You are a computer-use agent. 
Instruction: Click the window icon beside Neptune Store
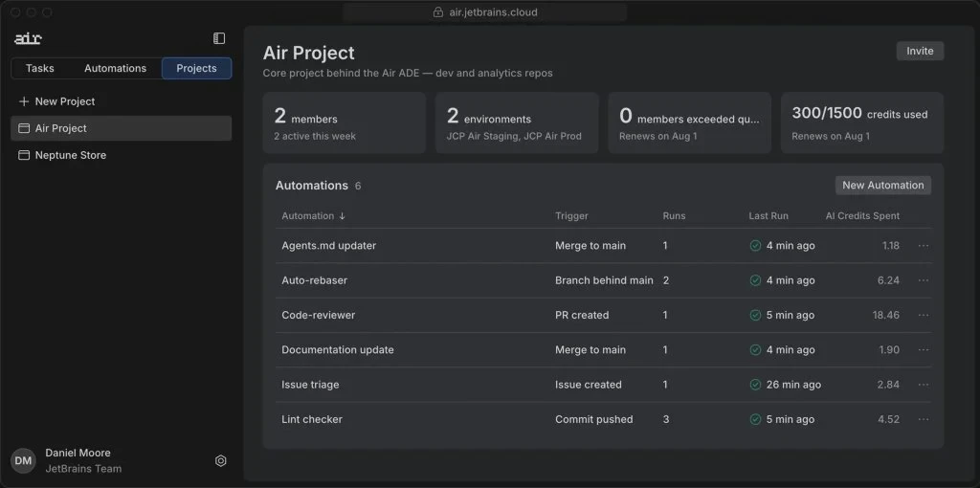point(24,155)
